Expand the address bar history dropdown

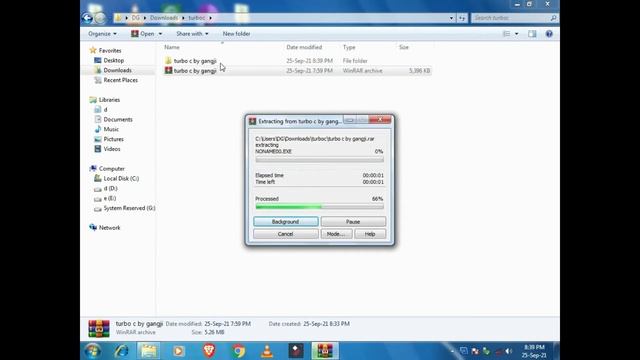pyautogui.click(x=451, y=18)
